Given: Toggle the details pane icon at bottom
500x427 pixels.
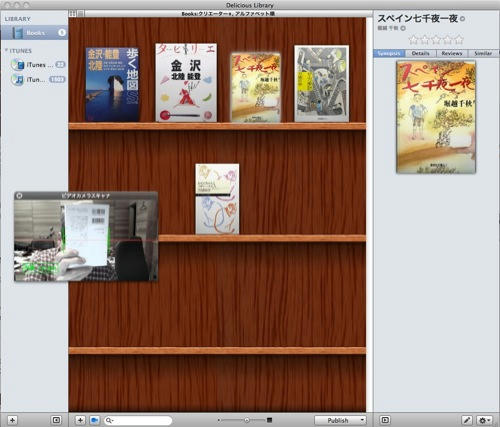Looking at the screenshot, I should (x=385, y=420).
